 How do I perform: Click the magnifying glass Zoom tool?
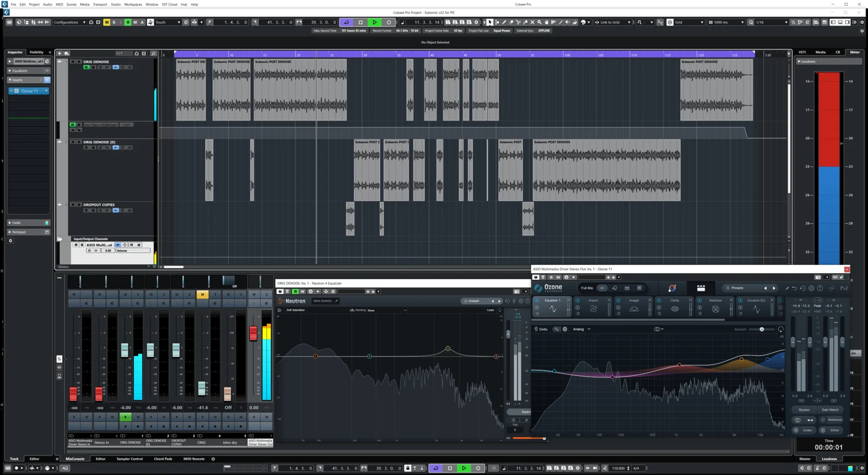(x=540, y=22)
